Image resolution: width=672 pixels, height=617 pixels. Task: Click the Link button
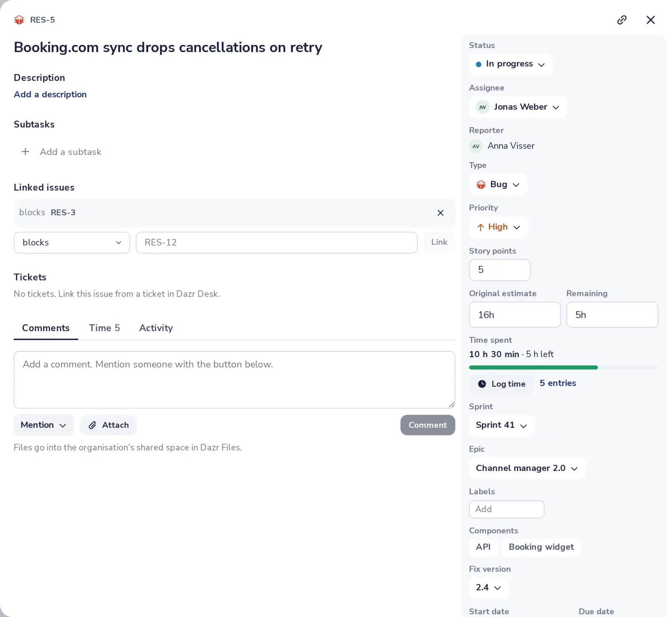coord(439,242)
